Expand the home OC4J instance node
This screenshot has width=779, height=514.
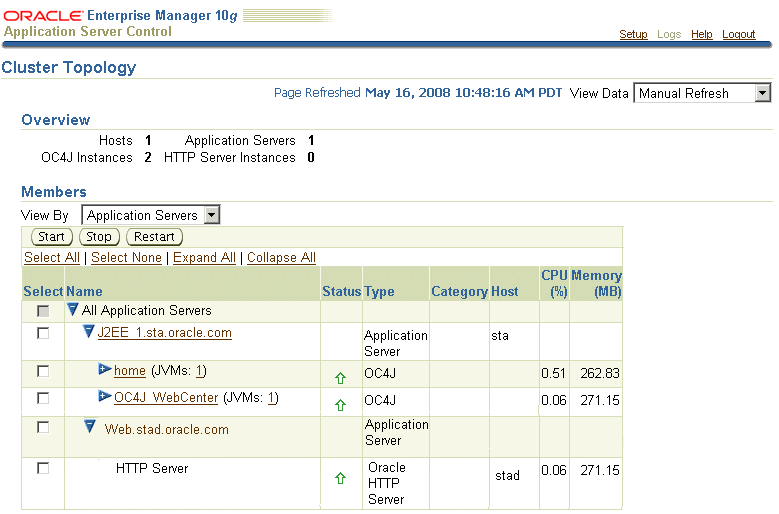click(104, 369)
